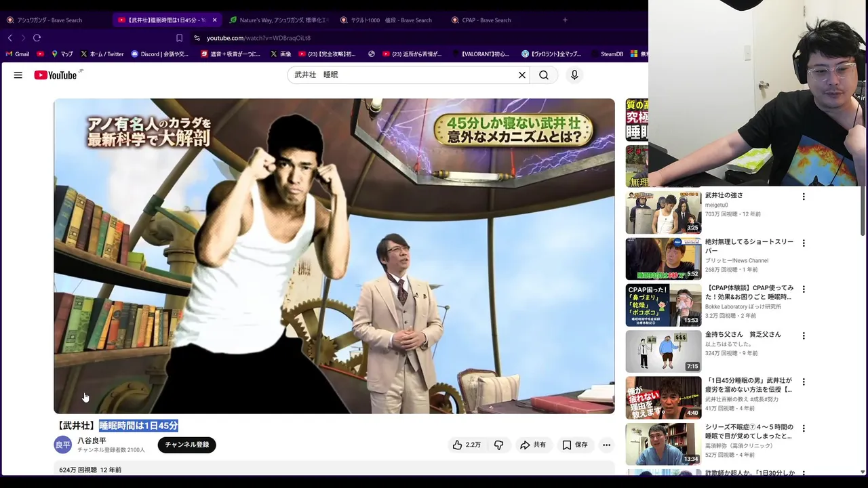Image resolution: width=868 pixels, height=488 pixels.
Task: Like the video with the thumbs-up button
Action: click(x=467, y=445)
